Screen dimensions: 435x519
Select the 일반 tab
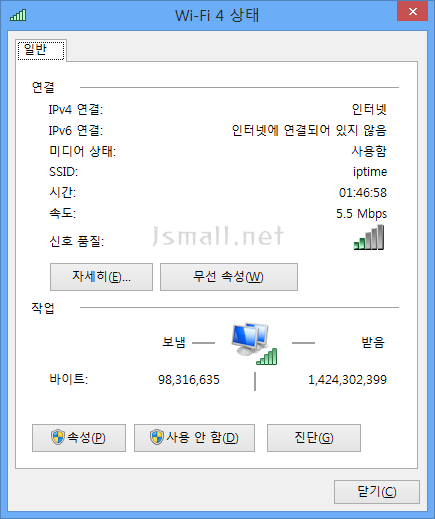pyautogui.click(x=41, y=50)
